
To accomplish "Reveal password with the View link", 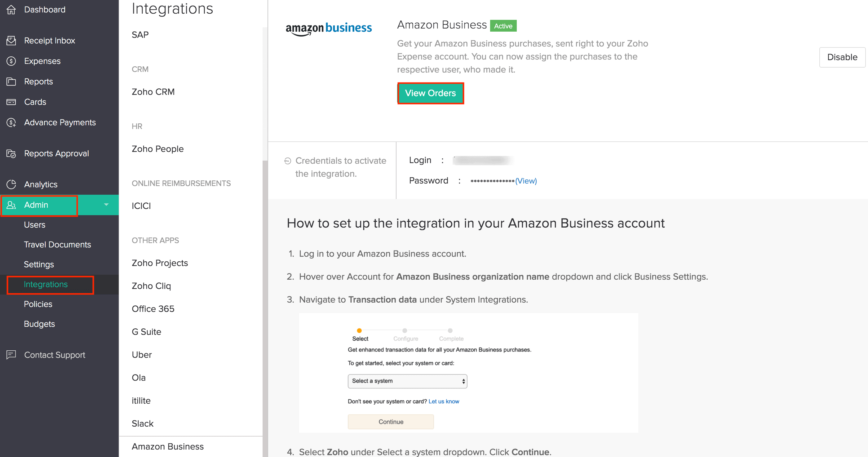I will 526,181.
